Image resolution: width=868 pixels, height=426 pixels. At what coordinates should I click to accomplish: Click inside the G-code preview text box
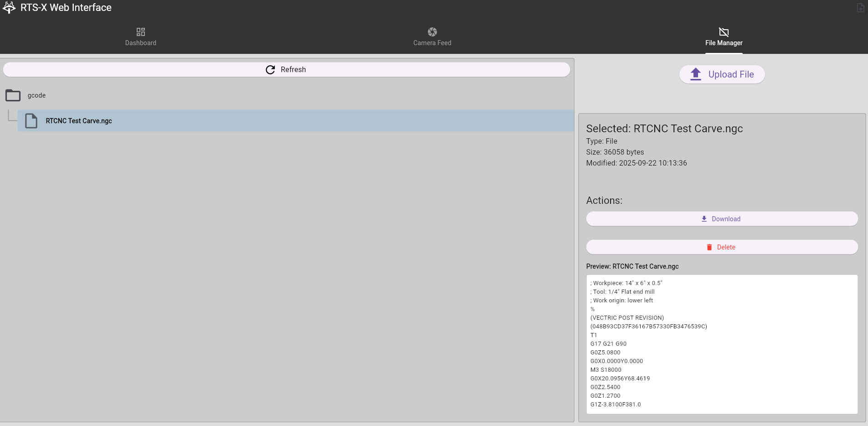[722, 344]
